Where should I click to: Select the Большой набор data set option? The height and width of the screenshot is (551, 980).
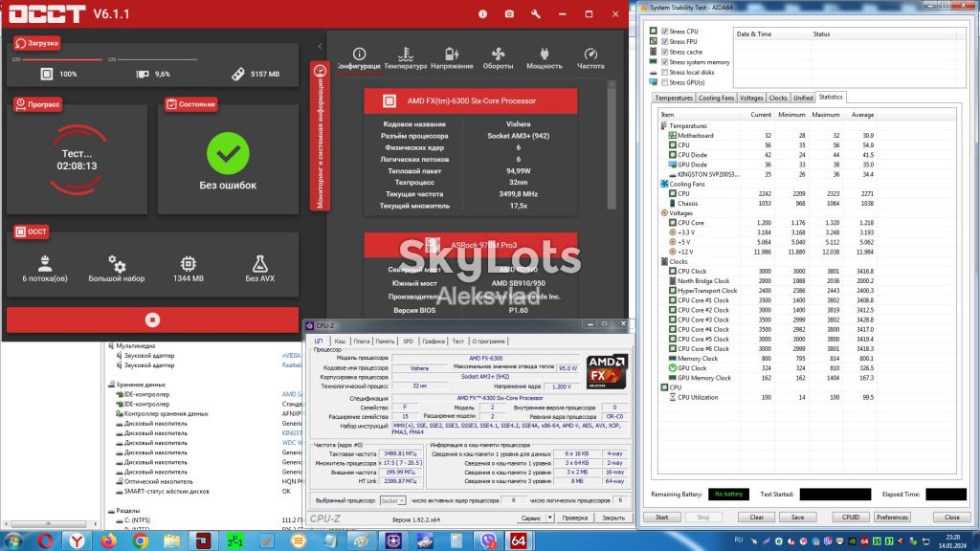[116, 269]
